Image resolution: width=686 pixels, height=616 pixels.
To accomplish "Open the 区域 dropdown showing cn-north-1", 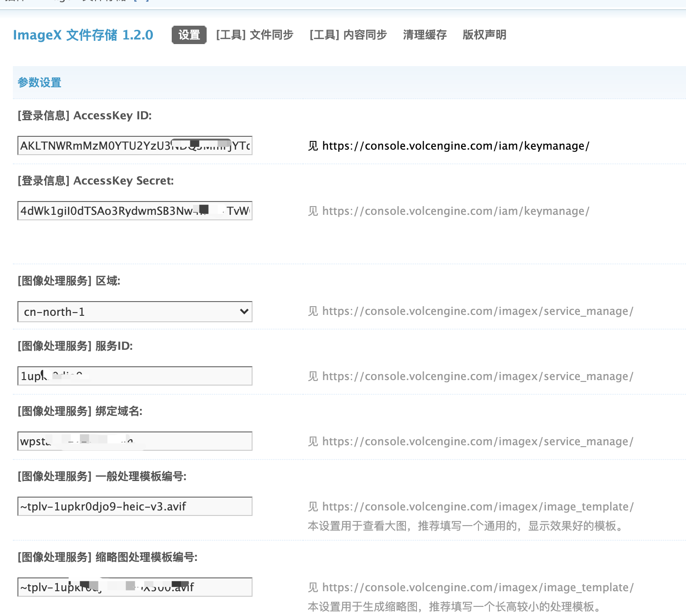I will pyautogui.click(x=135, y=312).
